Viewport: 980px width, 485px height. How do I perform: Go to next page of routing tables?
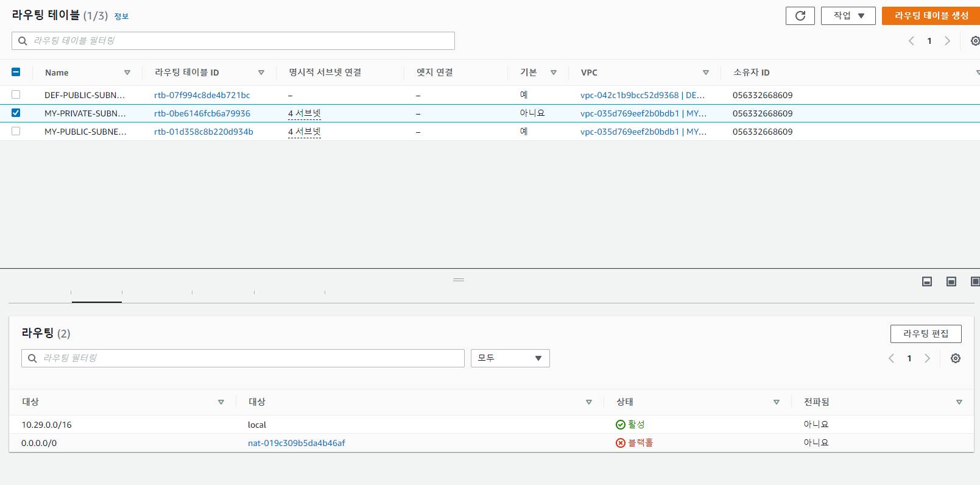[947, 41]
